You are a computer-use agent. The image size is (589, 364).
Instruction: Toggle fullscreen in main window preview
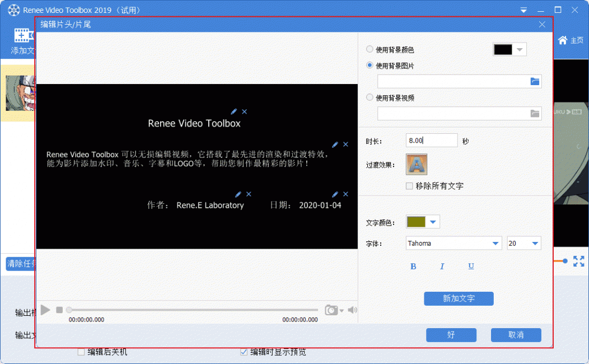click(x=579, y=261)
